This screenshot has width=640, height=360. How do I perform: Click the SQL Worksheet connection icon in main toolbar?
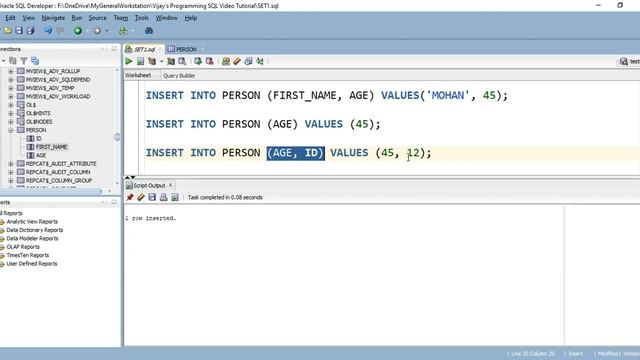122,31
